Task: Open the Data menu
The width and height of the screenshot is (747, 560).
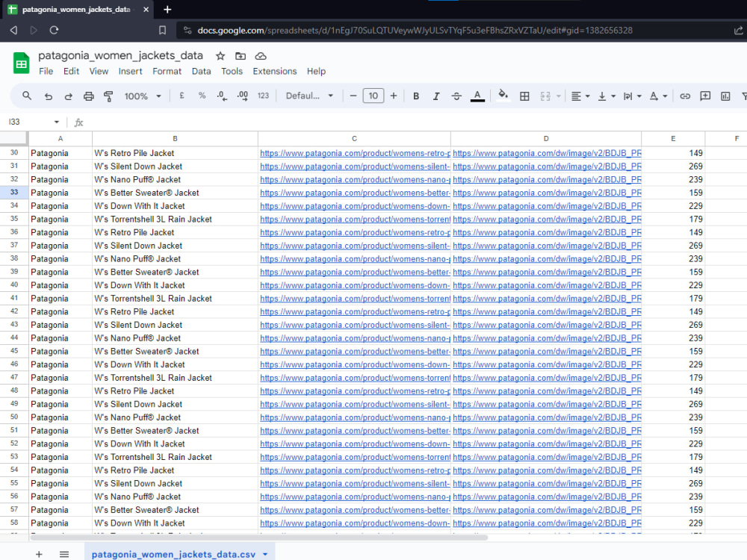Action: pyautogui.click(x=201, y=71)
